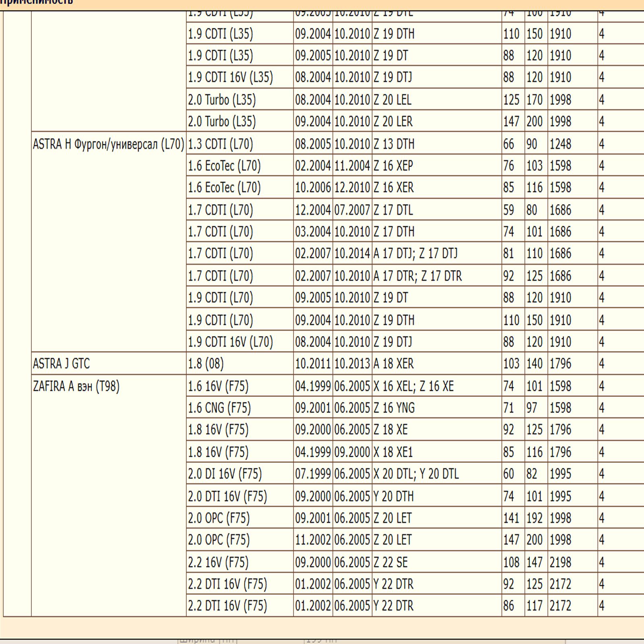Click engine code A 18 XER
This screenshot has width=644, height=644.
point(393,364)
